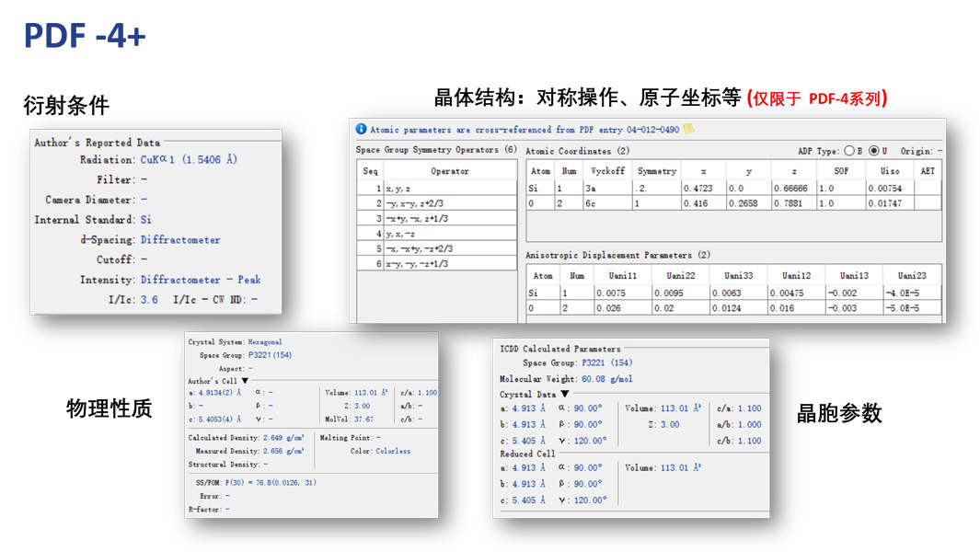Screen dimensions: 980x552
Task: Click Measured Density value 2.656 g/cm³
Action: pos(283,451)
